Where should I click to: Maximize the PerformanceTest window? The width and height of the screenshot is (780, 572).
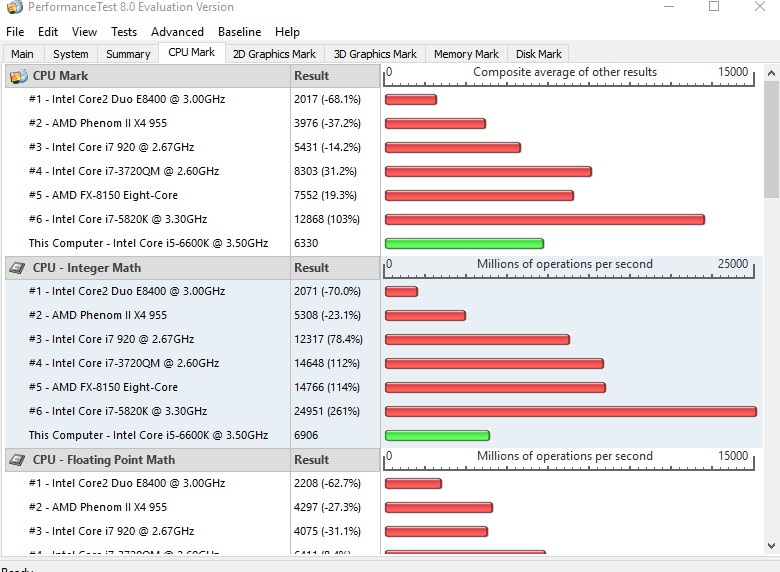tap(714, 6)
